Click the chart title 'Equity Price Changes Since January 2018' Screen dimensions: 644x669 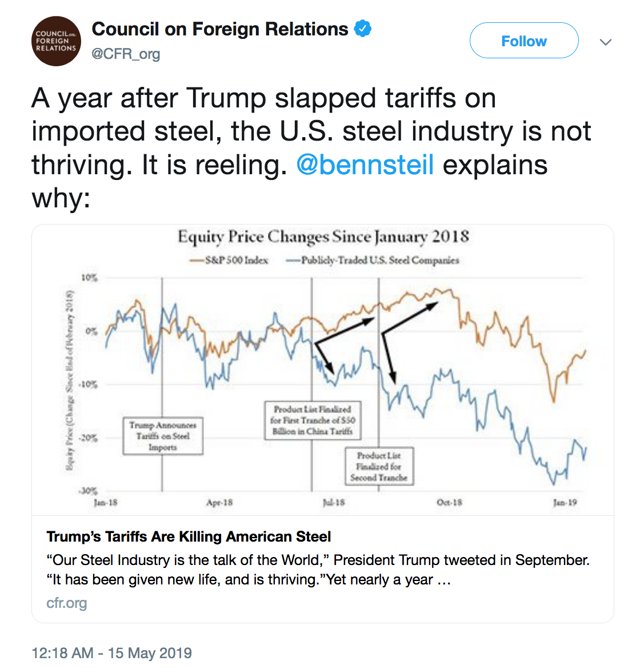(323, 237)
